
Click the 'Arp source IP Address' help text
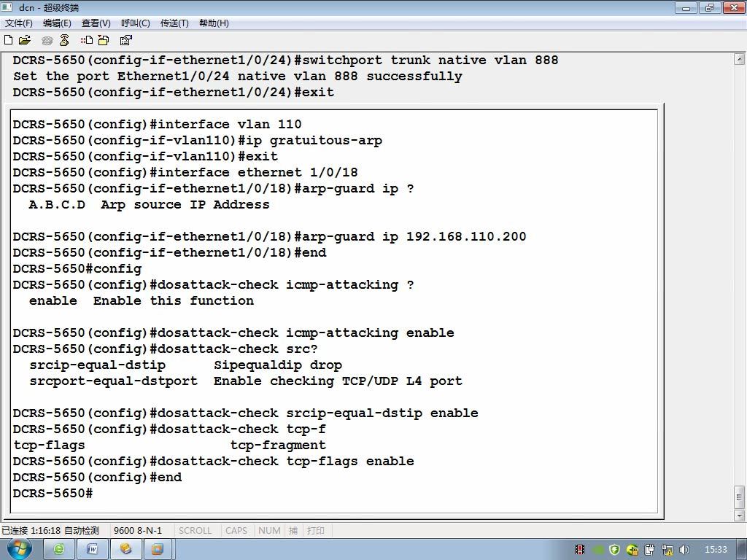click(x=185, y=205)
